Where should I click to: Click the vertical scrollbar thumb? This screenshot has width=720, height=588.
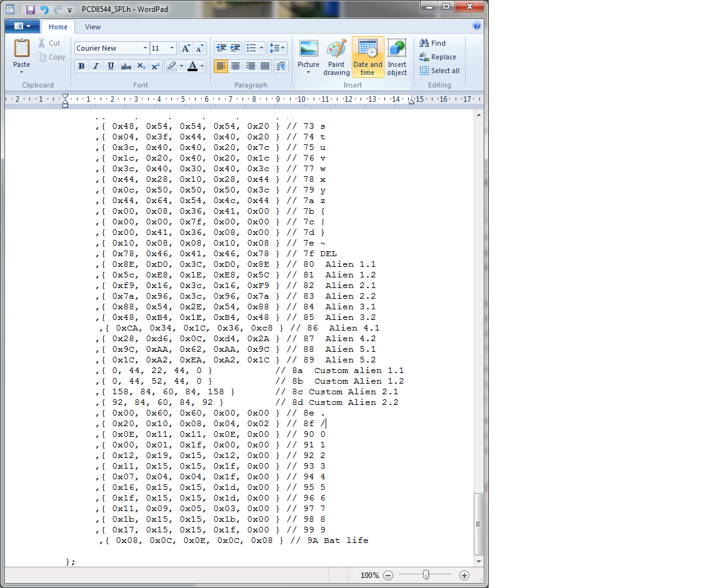point(479,524)
